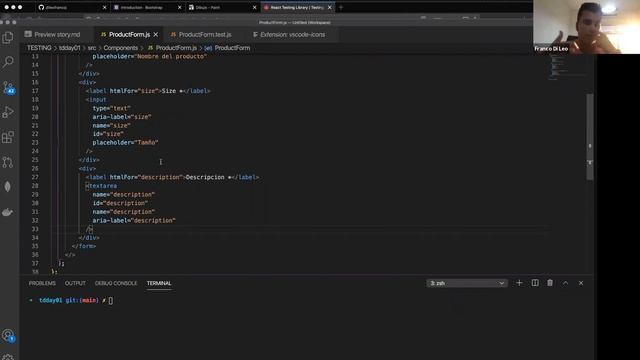Open a new browser tab with plus
This screenshot has width=640, height=360.
pos(341,7)
